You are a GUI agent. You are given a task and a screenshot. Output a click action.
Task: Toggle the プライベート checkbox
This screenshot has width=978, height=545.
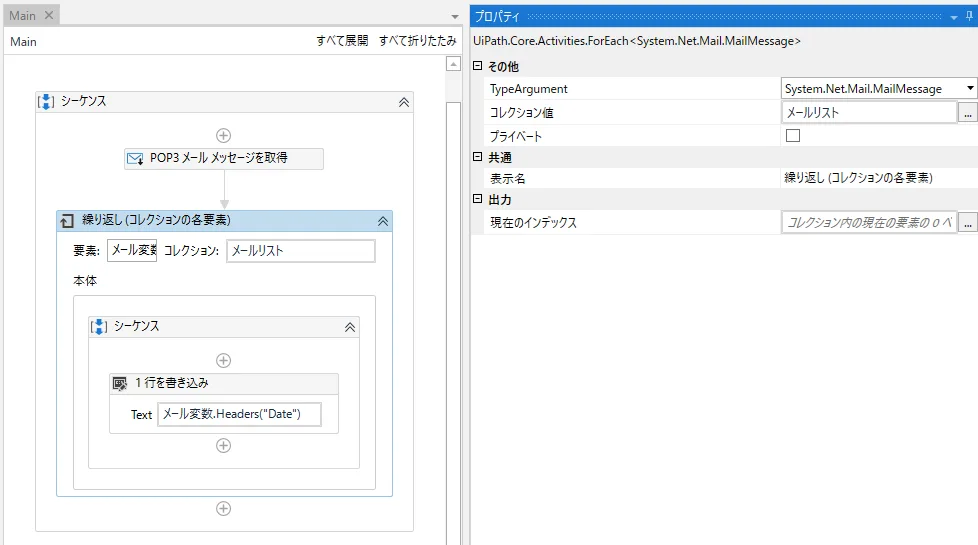[x=793, y=135]
